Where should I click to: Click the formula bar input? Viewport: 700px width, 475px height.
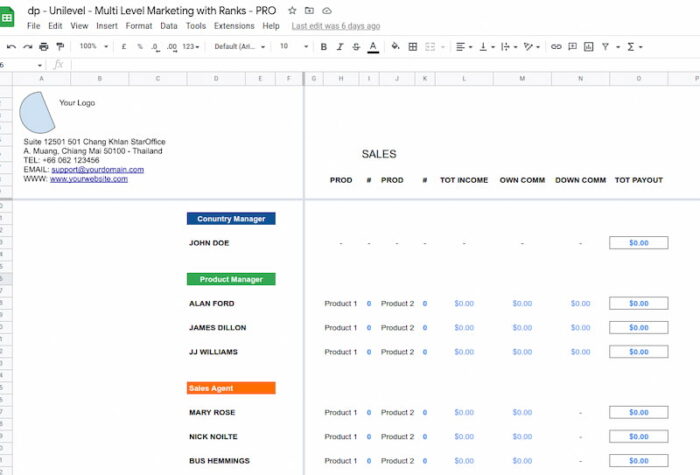384,65
